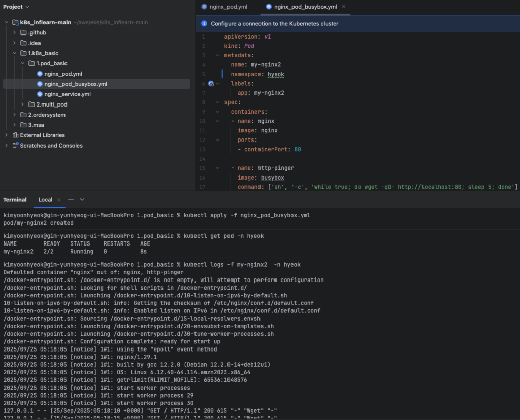Screen dimensions: 520x420
Task: Click the info icon in the Kubernetes banner
Action: tap(204, 23)
